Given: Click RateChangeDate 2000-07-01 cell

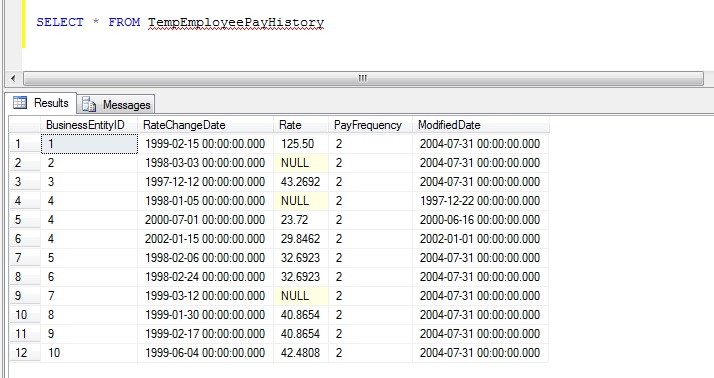Looking at the screenshot, I should click(205, 220).
